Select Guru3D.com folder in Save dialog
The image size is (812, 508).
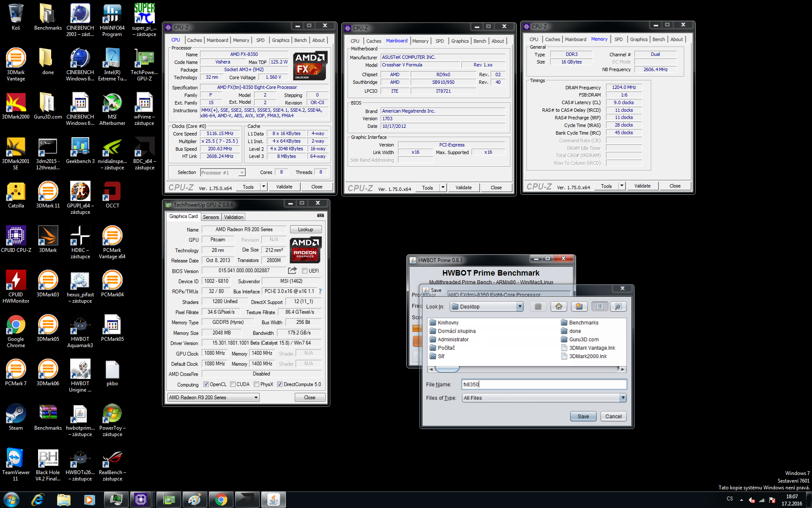579,340
